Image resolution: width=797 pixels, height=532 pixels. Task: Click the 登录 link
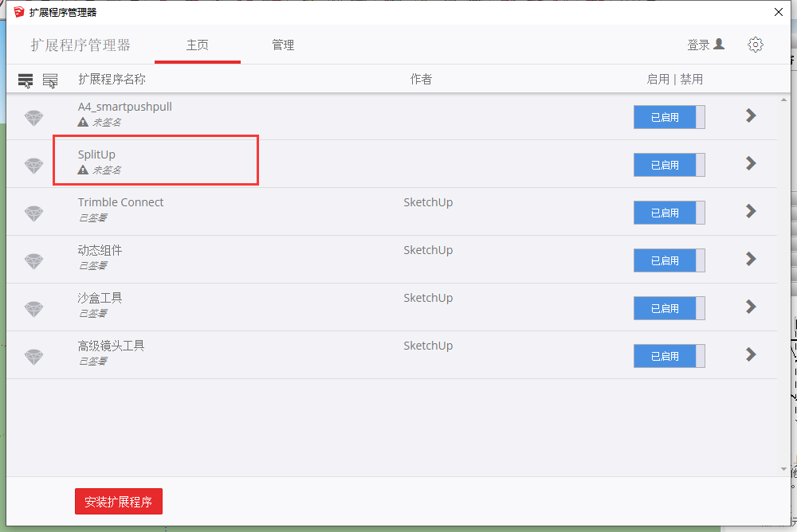click(698, 45)
